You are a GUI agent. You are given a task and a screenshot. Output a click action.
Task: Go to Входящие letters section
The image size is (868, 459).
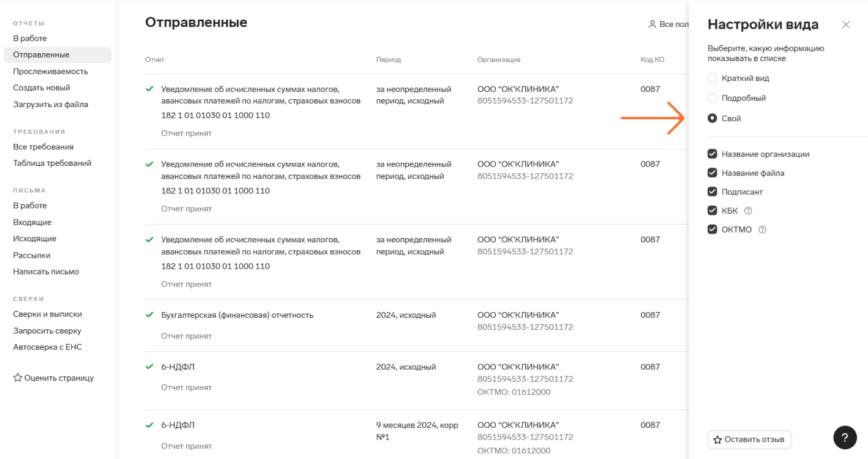32,222
